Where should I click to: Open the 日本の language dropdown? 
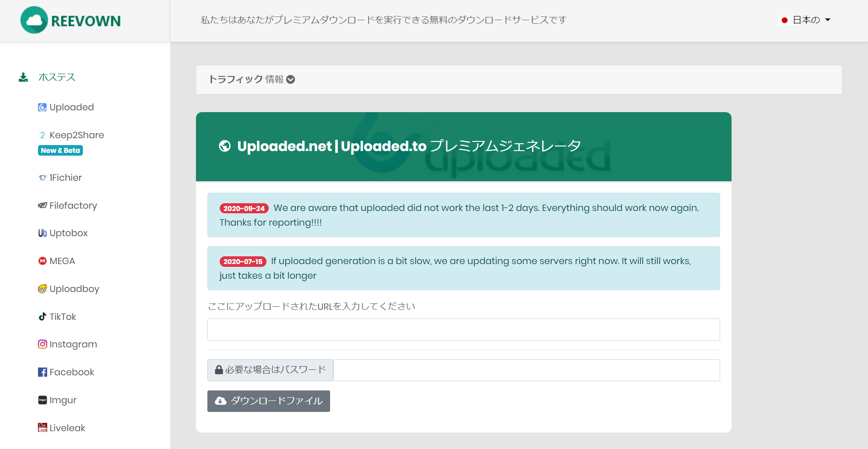806,20
